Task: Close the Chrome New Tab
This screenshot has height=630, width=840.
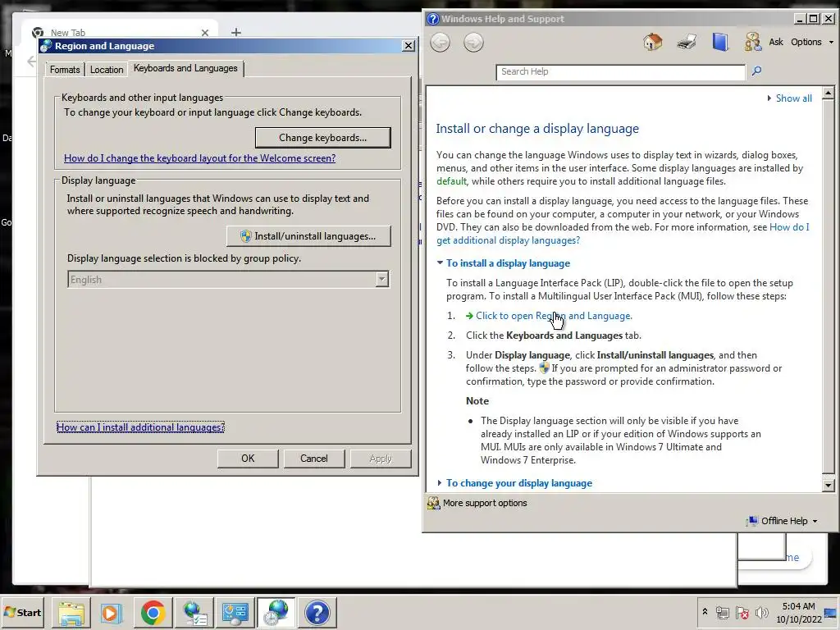Action: (x=204, y=33)
